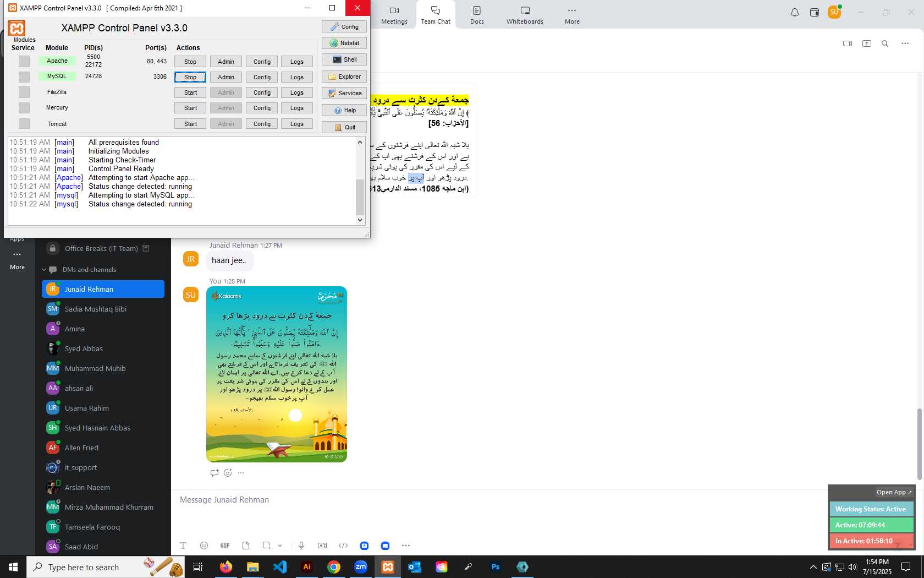Viewport: 924px width, 578px height.
Task: Search in chat conversation
Action: 885,43
